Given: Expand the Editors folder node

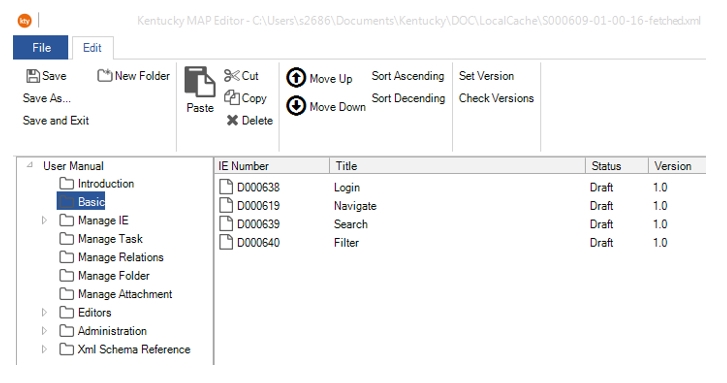Looking at the screenshot, I should (x=45, y=313).
